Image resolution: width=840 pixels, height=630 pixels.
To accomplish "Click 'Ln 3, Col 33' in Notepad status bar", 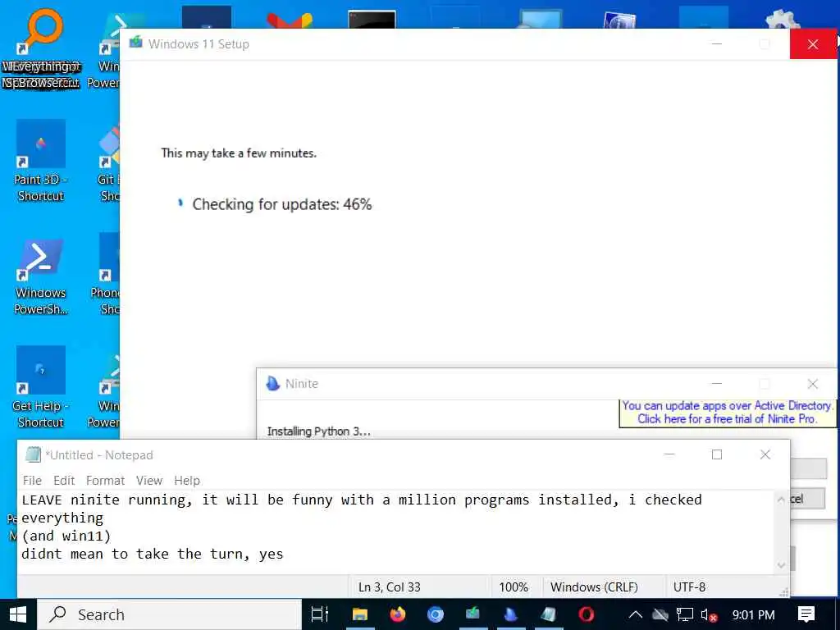I will click(x=390, y=587).
